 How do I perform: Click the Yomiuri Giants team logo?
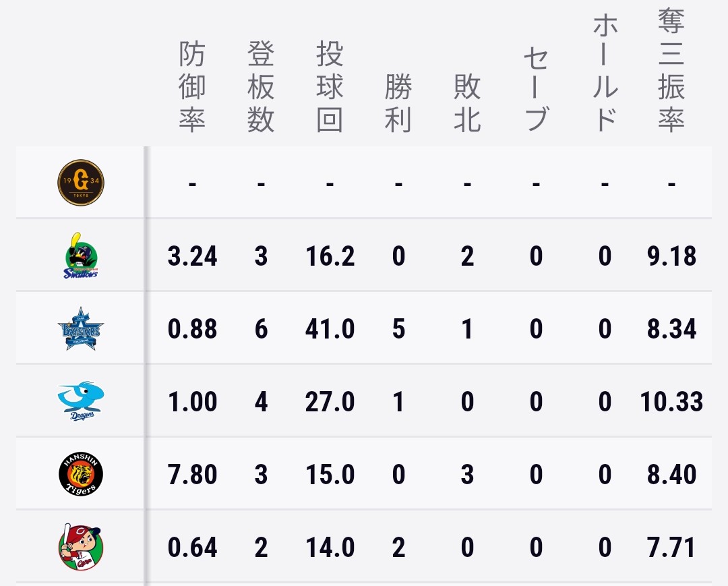[81, 183]
